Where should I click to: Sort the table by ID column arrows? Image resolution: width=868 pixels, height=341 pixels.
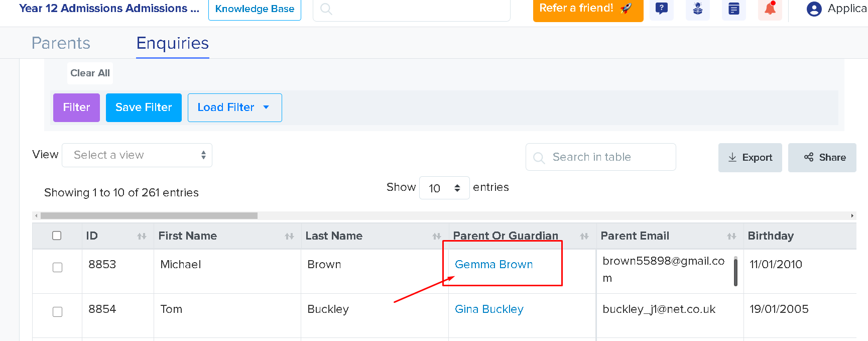point(142,236)
